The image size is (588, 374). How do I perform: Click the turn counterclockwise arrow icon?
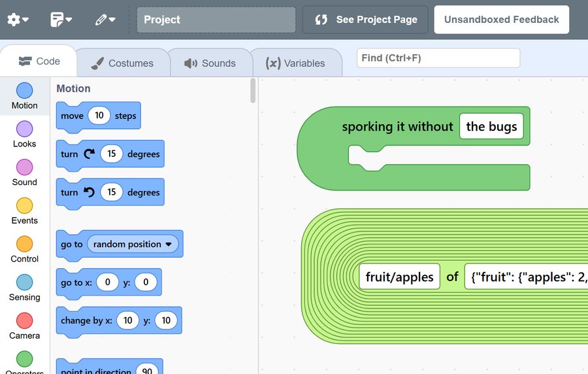[89, 192]
